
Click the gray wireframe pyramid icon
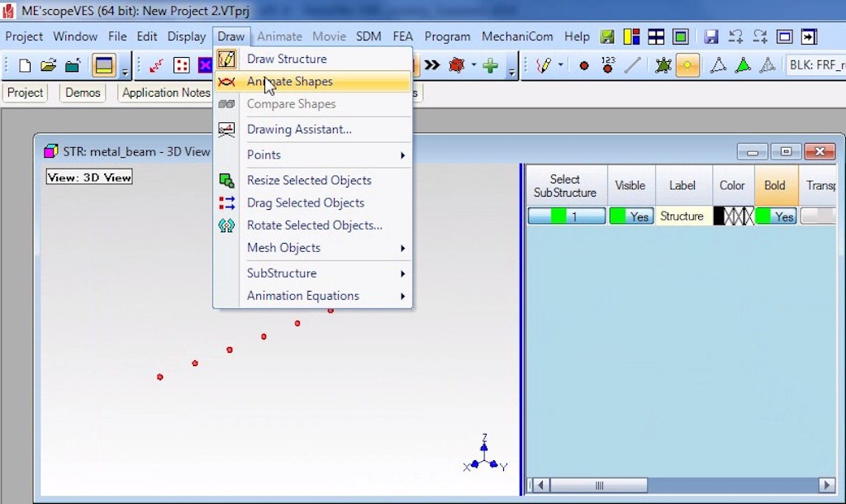[x=768, y=66]
